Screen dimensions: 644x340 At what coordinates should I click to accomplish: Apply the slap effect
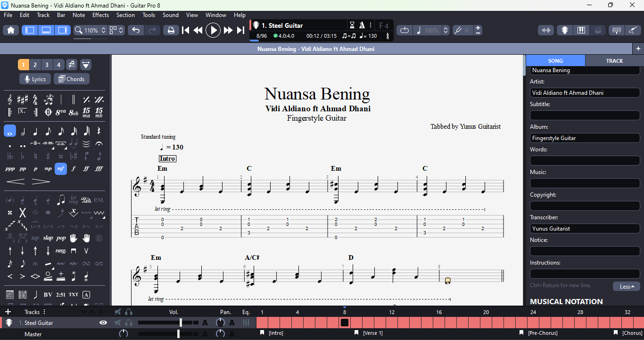(x=48, y=238)
